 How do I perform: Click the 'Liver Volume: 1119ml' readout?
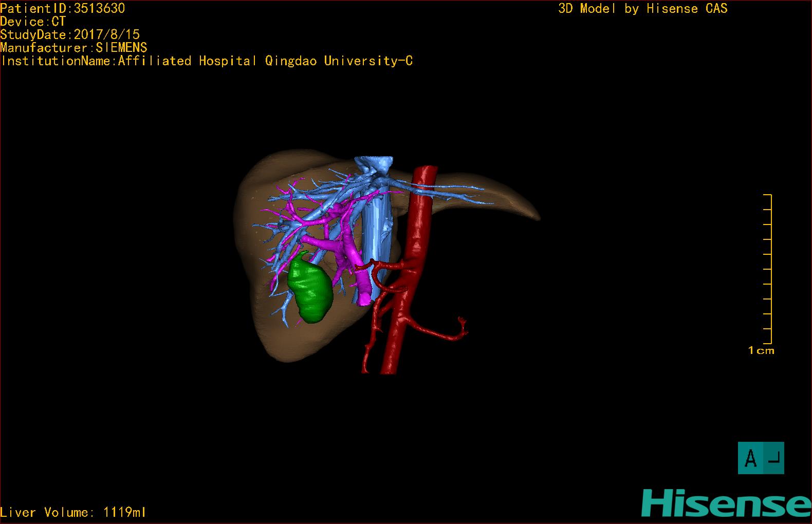click(x=73, y=512)
